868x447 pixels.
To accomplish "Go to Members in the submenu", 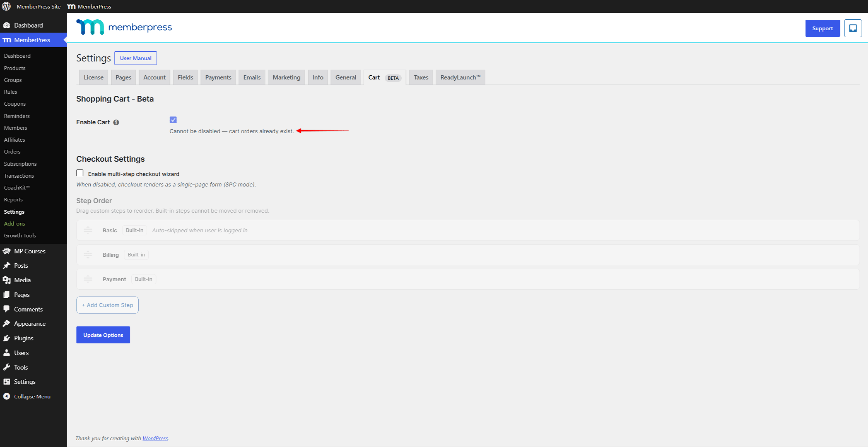I will pyautogui.click(x=16, y=128).
